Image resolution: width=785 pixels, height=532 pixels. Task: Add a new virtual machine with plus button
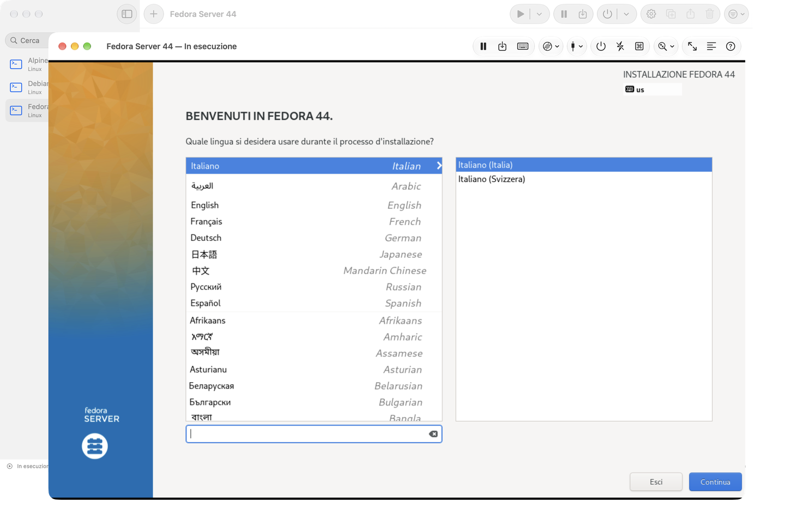pyautogui.click(x=154, y=14)
